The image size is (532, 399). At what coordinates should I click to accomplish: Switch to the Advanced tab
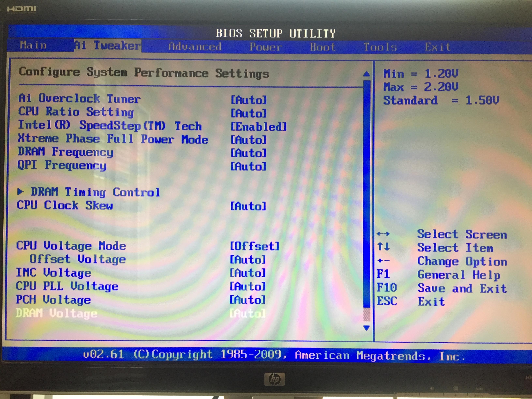(195, 46)
